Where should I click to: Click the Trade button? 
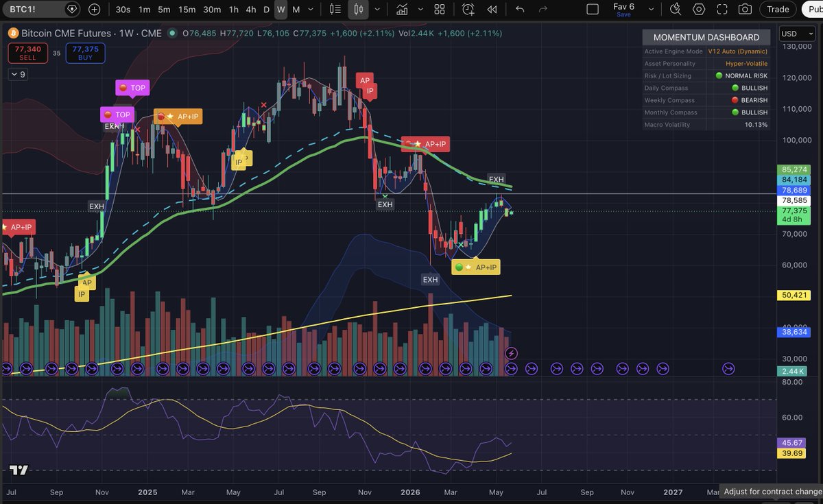[778, 10]
